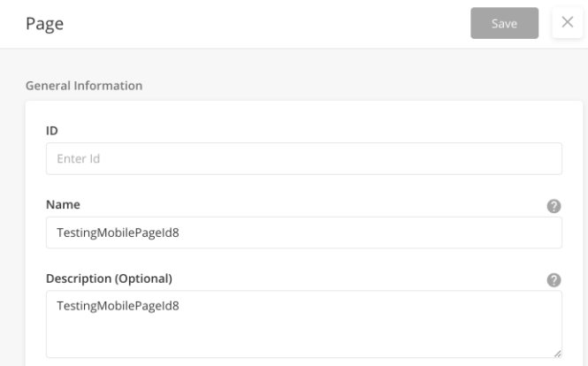The height and width of the screenshot is (366, 588).
Task: Grab the Description textarea resize handle
Action: [557, 354]
